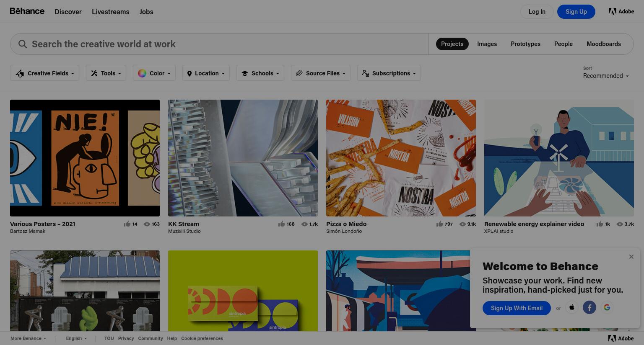Click the Source Files paperclip icon
Image resolution: width=644 pixels, height=345 pixels.
pos(299,73)
